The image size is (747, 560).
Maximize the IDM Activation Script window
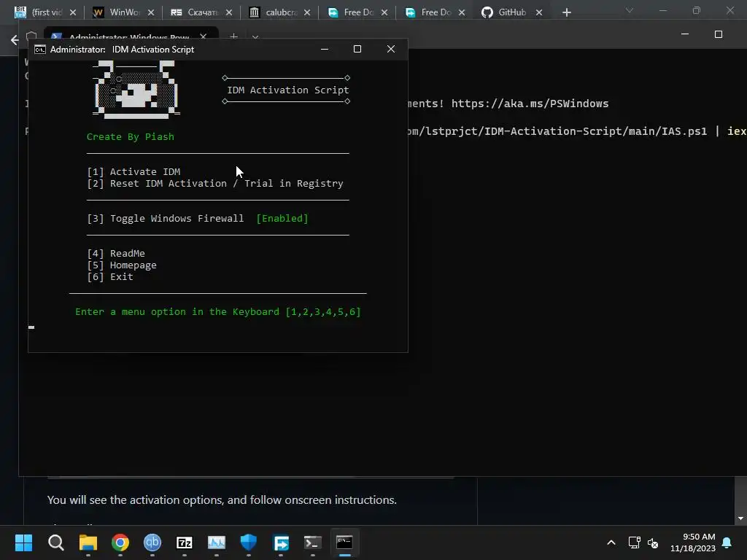357,49
